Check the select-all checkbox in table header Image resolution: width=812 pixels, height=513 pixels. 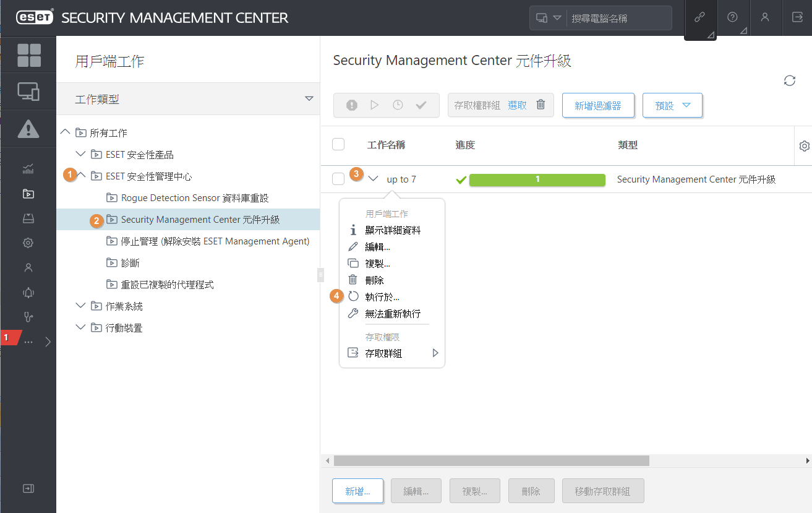[338, 144]
